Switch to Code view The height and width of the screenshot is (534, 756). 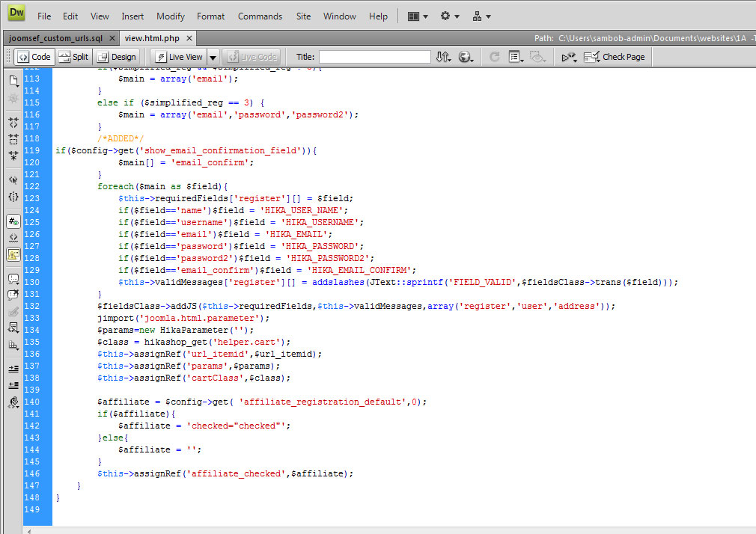click(34, 57)
